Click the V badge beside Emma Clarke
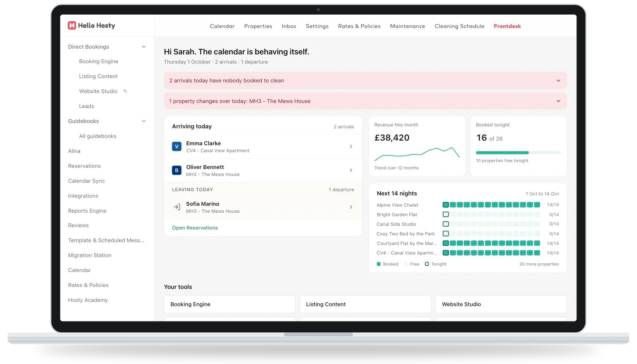The image size is (637, 364). pyautogui.click(x=176, y=146)
